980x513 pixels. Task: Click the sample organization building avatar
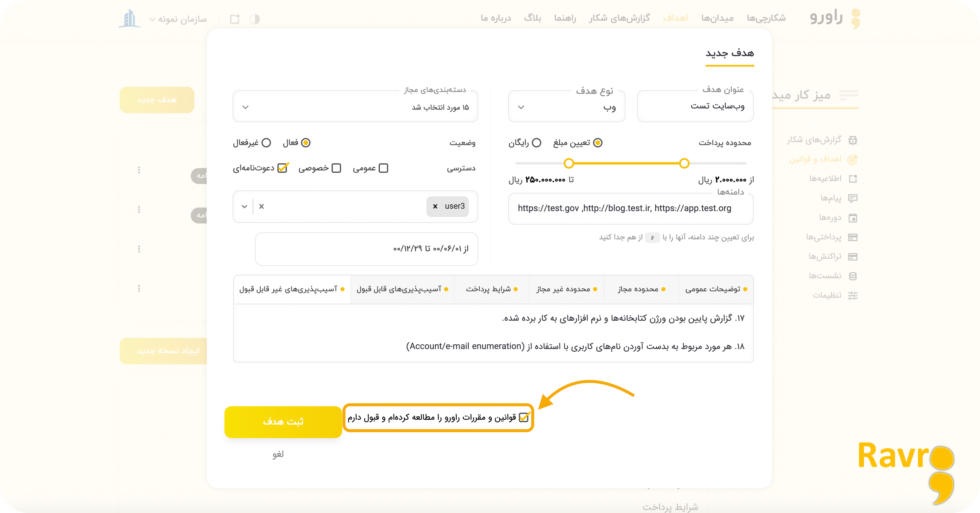click(129, 18)
